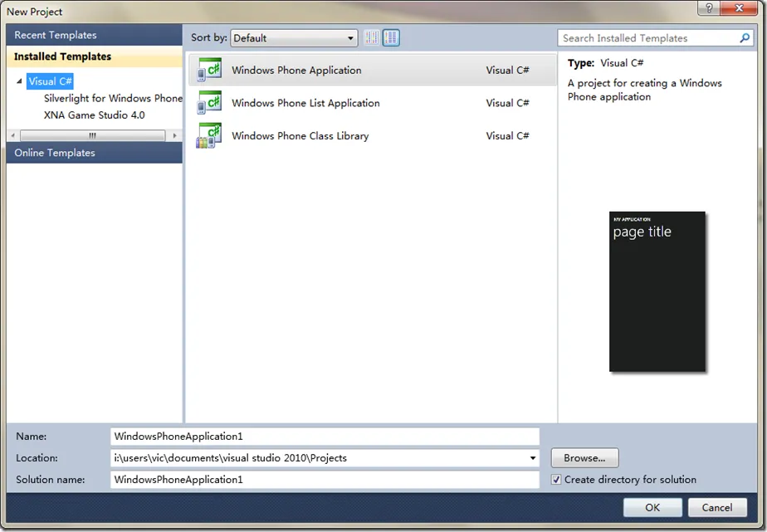Select the Windows Phone List Application template icon
This screenshot has height=532, width=767.
tap(208, 103)
